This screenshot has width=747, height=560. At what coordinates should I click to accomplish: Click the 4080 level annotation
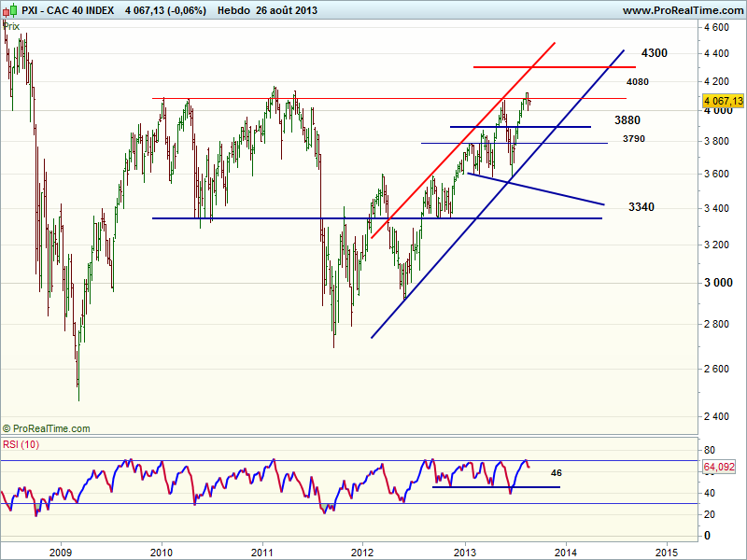pyautogui.click(x=638, y=82)
